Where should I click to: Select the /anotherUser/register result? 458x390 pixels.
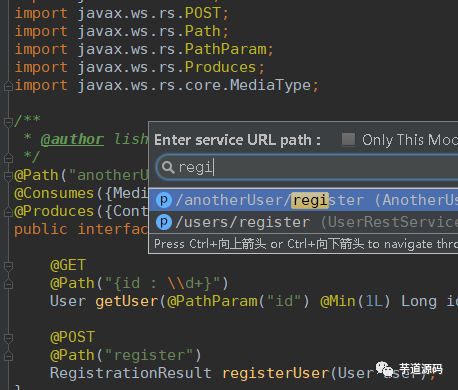(303, 200)
